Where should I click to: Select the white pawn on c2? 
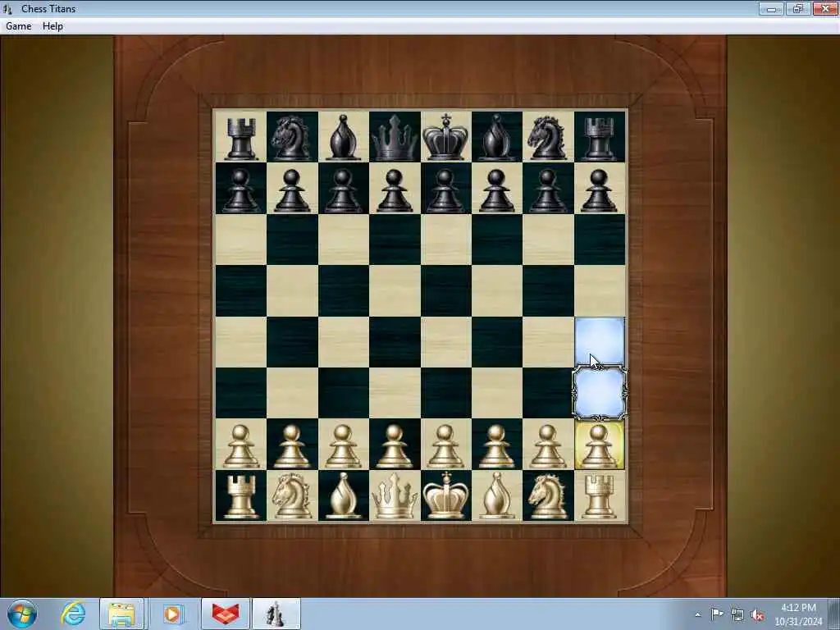tap(343, 445)
